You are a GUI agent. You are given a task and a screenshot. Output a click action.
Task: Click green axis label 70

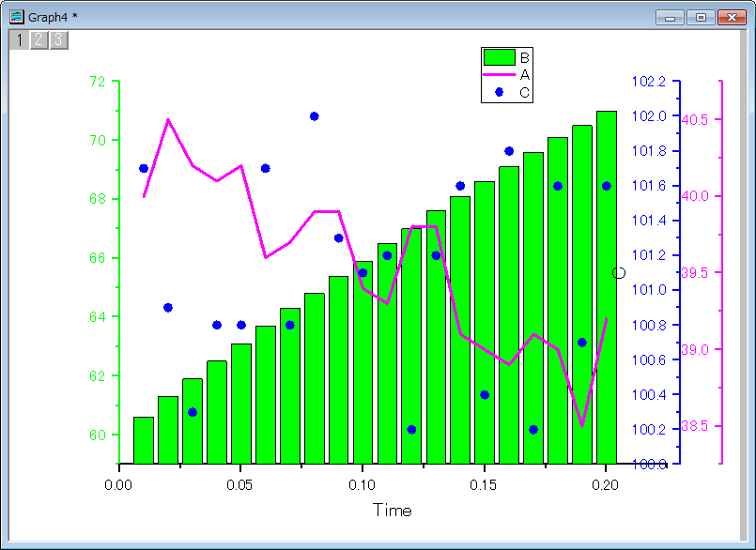(x=98, y=140)
